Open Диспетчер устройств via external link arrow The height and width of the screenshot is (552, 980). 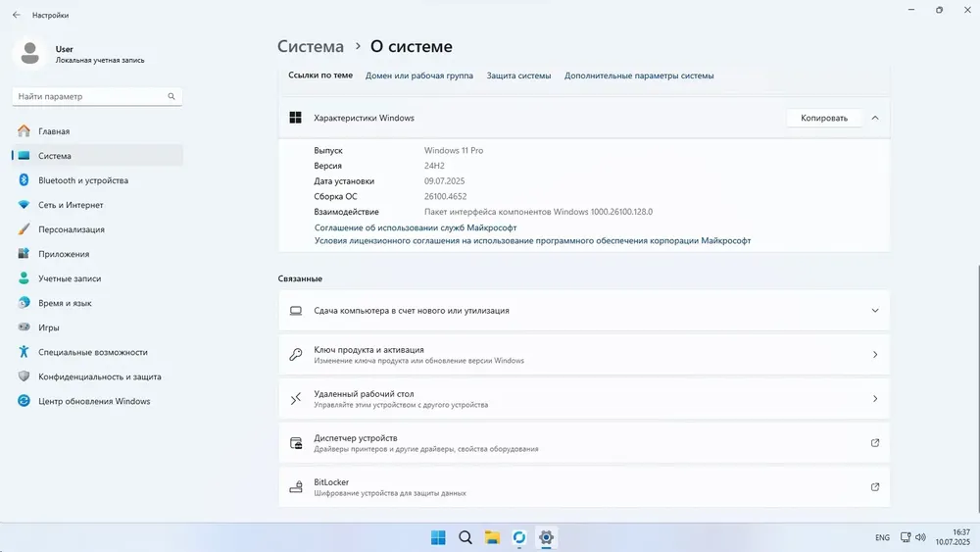875,442
